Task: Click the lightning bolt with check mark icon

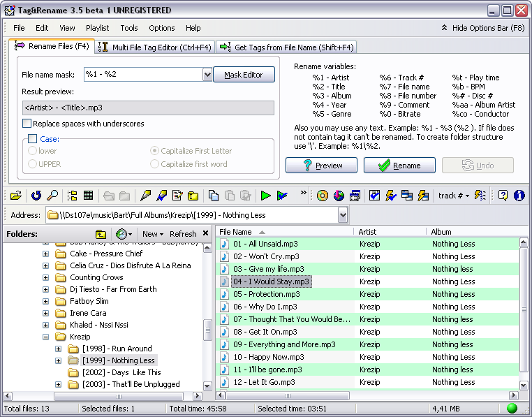Action: [x=391, y=196]
